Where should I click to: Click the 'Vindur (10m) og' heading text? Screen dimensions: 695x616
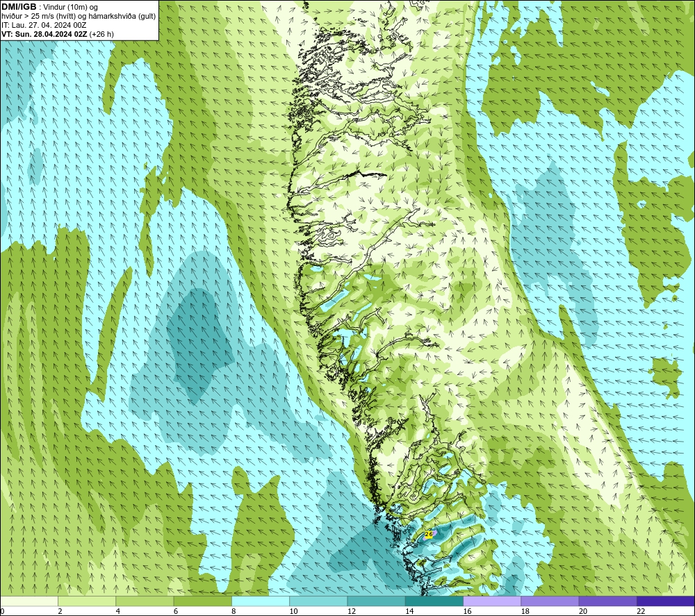[70, 8]
